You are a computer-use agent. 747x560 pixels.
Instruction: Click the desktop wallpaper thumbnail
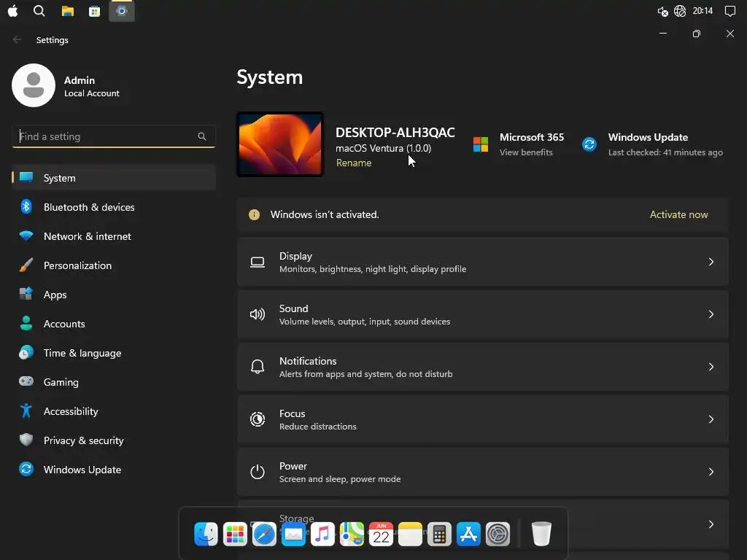pyautogui.click(x=280, y=144)
